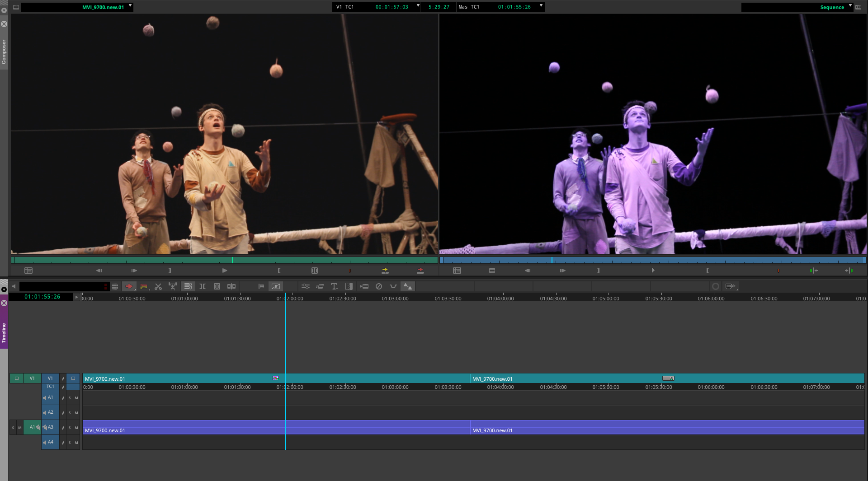Select the red Extract/Splice-in segment mode arrow
The height and width of the screenshot is (481, 868).
tap(130, 286)
